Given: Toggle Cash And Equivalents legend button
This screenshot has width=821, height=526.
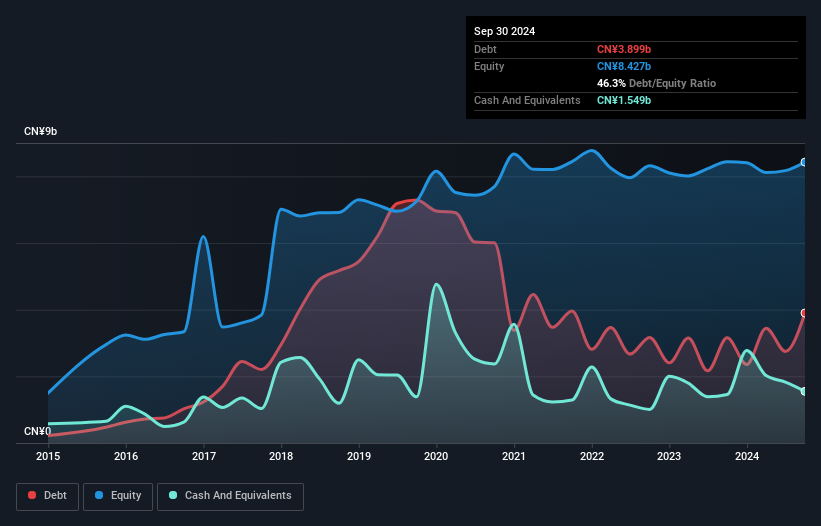Looking at the screenshot, I should pos(230,496).
